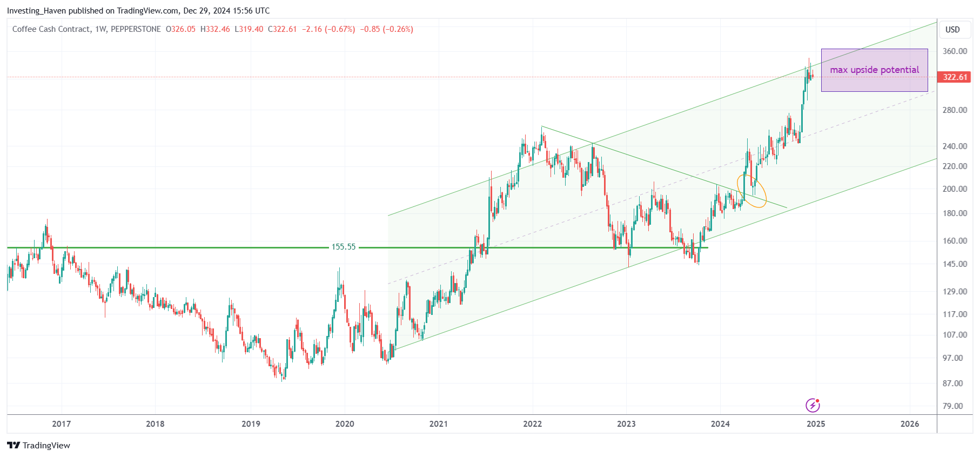
Task: Click the 2021 time axis label
Action: point(438,424)
